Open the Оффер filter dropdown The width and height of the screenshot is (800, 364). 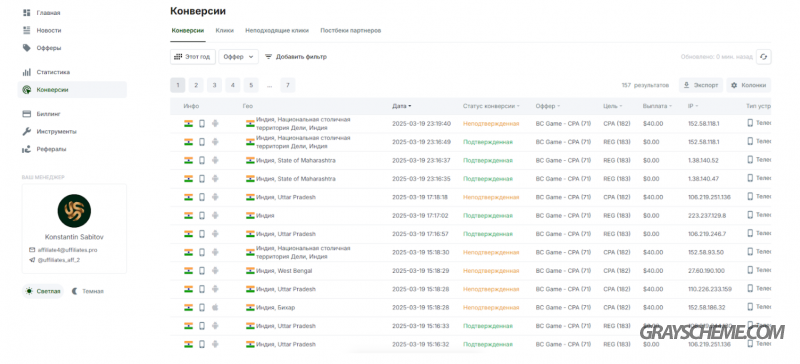238,57
